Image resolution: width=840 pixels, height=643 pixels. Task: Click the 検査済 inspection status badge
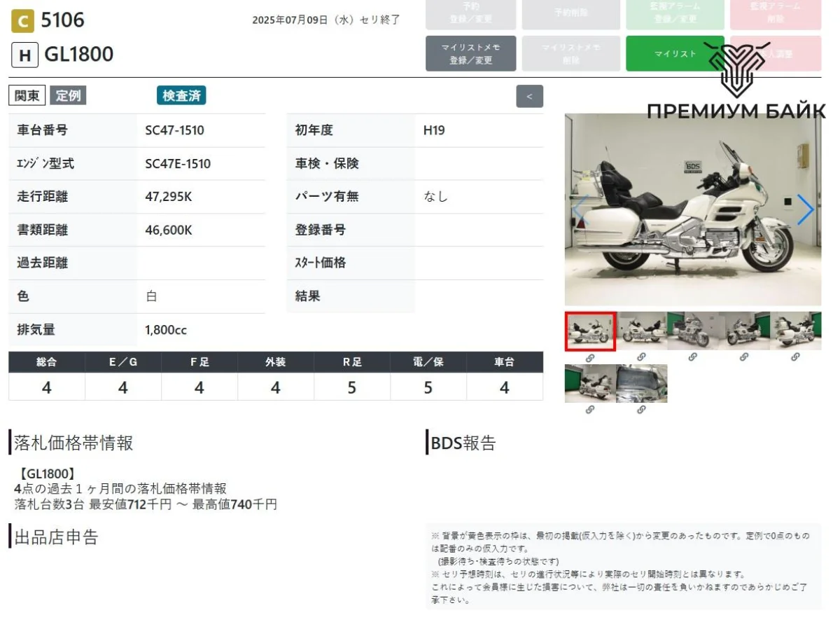[x=181, y=96]
